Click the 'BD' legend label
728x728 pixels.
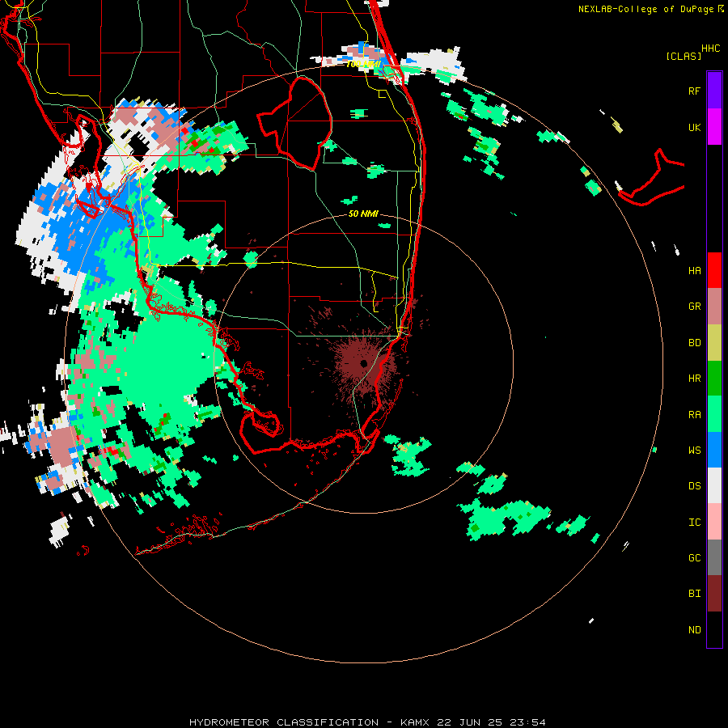(x=694, y=343)
